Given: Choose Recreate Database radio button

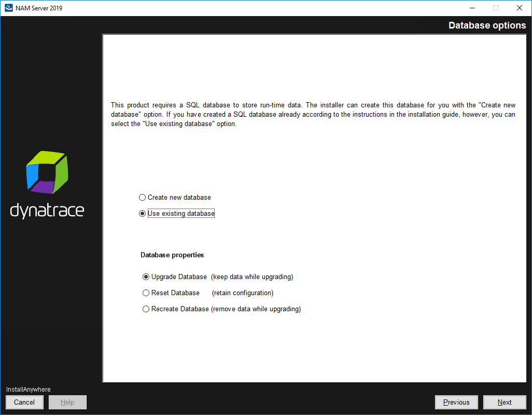Looking at the screenshot, I should click(x=146, y=309).
